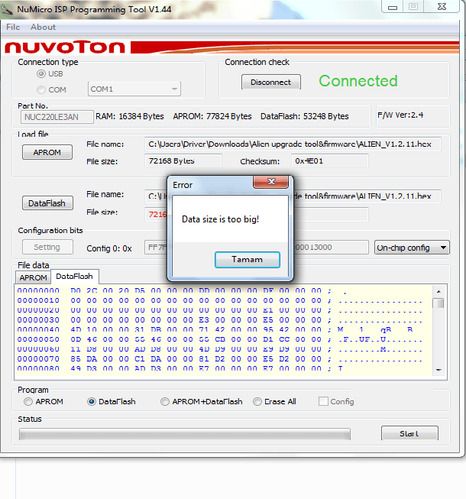The height and width of the screenshot is (499, 466).
Task: Enable the Config checkbox
Action: (323, 401)
